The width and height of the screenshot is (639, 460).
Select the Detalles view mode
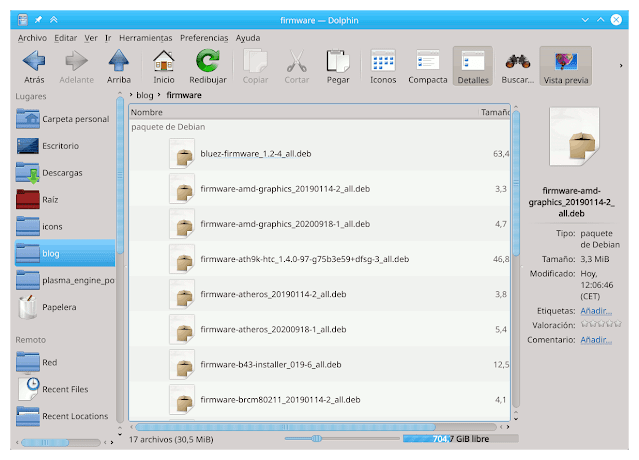pyautogui.click(x=473, y=67)
